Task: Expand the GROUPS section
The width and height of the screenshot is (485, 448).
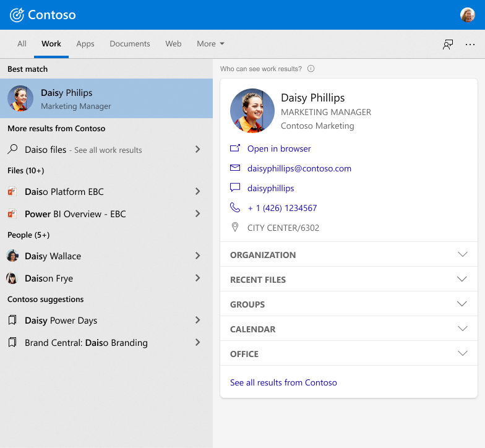Action: [349, 304]
